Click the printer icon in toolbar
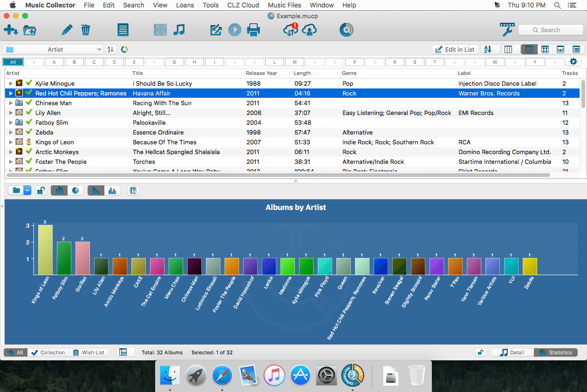The height and width of the screenshot is (392, 587). (x=253, y=30)
